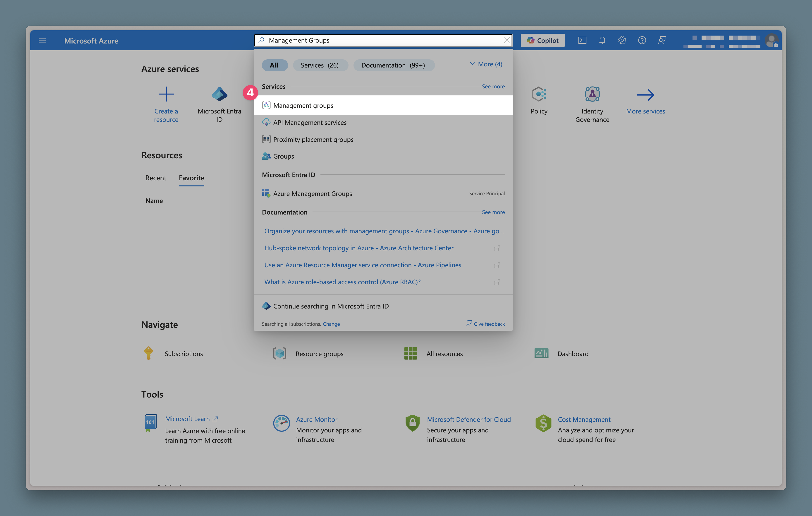Click the Microsoft Azure home title

coord(91,41)
